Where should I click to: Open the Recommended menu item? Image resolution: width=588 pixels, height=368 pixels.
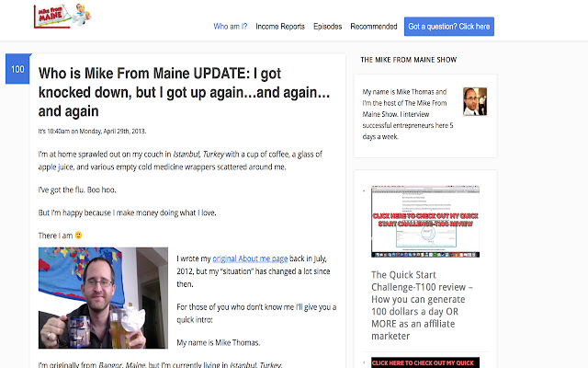coord(374,27)
